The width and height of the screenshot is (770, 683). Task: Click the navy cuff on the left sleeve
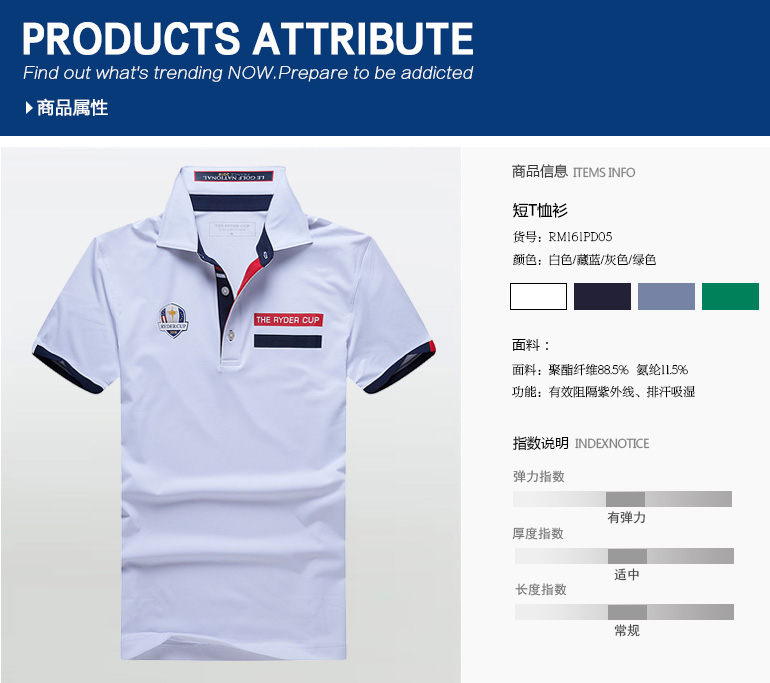(x=66, y=369)
